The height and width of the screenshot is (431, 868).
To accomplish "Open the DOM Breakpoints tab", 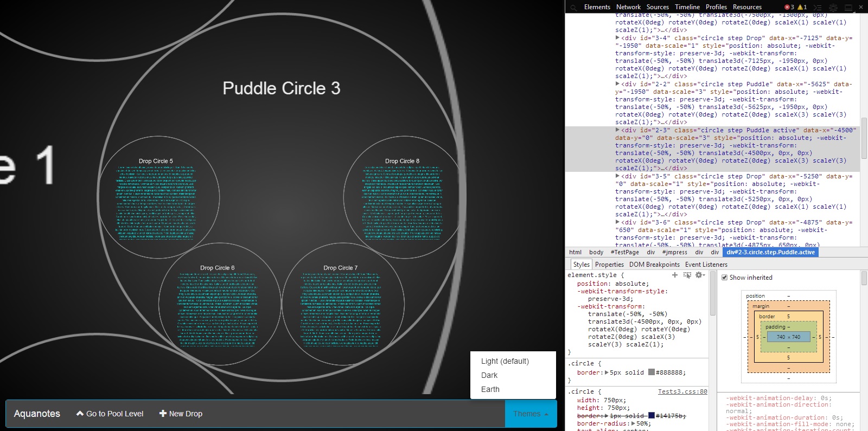I will click(654, 265).
